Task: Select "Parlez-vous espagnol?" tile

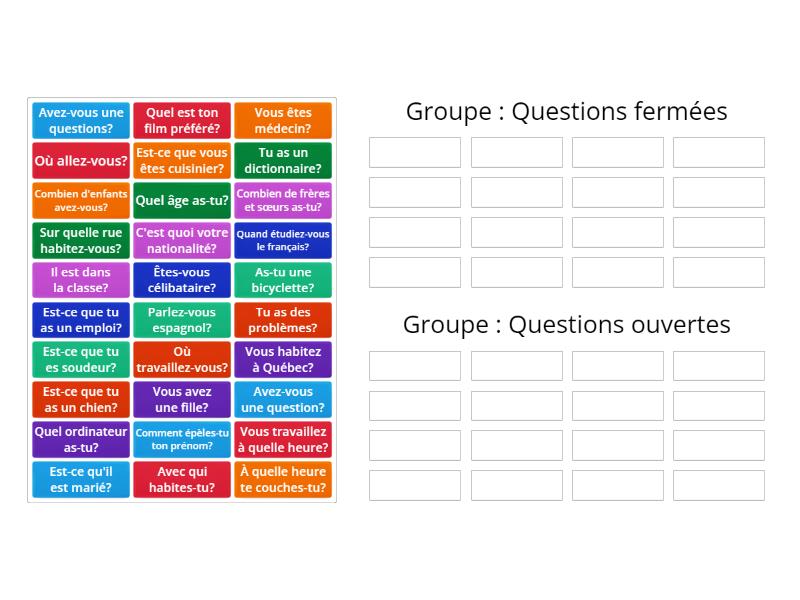Action: pyautogui.click(x=182, y=322)
